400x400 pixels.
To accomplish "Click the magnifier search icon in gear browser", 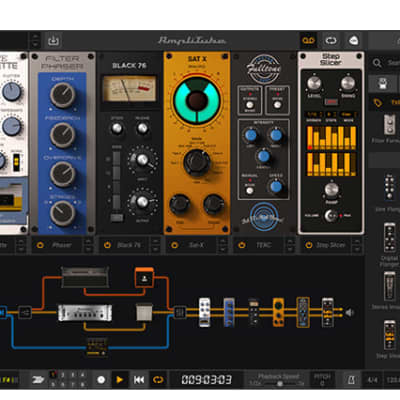I will [x=377, y=63].
